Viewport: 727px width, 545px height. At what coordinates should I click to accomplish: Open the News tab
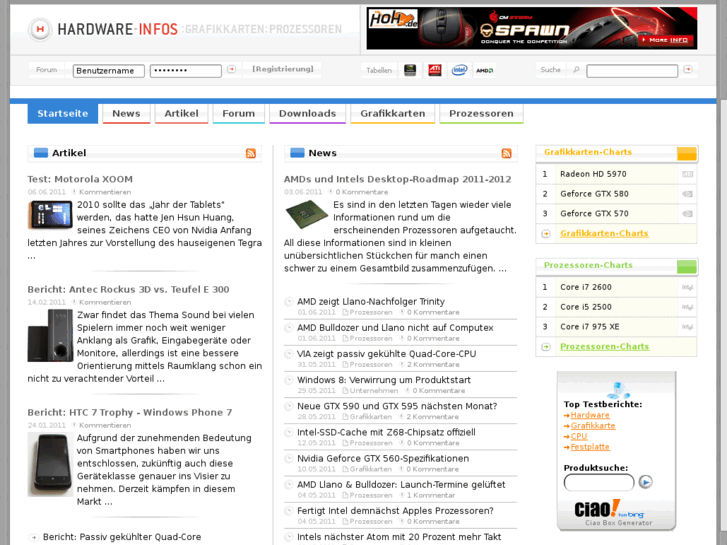(126, 114)
